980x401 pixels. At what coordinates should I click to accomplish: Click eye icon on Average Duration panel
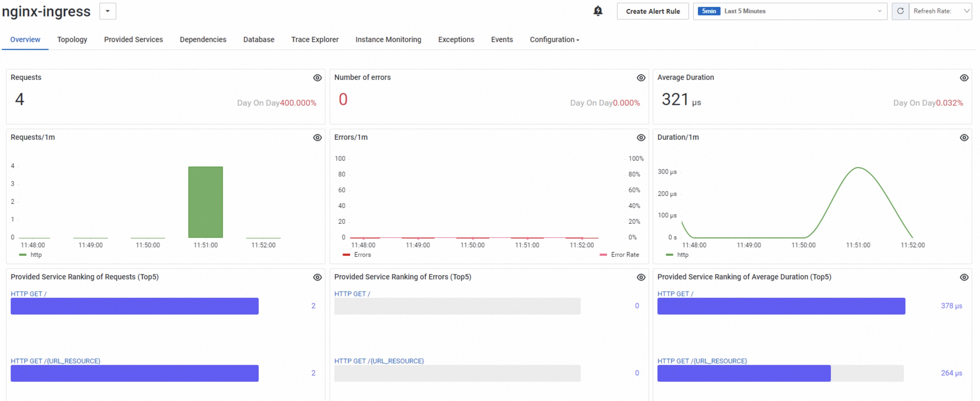tap(964, 78)
